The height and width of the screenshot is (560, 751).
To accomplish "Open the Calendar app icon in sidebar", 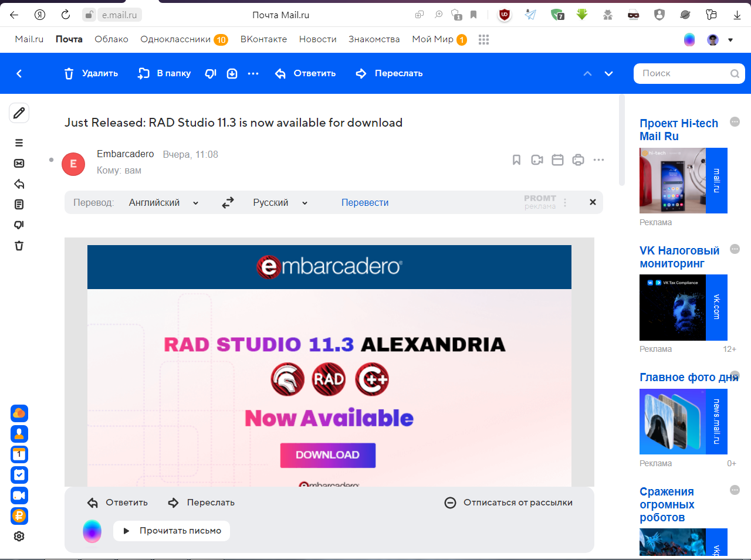I will pyautogui.click(x=19, y=454).
